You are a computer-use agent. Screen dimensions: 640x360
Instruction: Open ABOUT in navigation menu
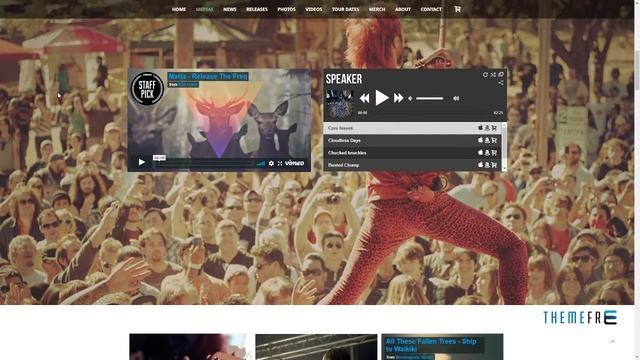click(x=403, y=9)
